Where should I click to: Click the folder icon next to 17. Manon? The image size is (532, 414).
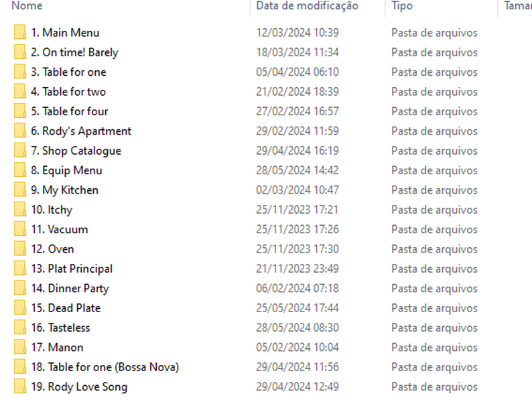20,348
